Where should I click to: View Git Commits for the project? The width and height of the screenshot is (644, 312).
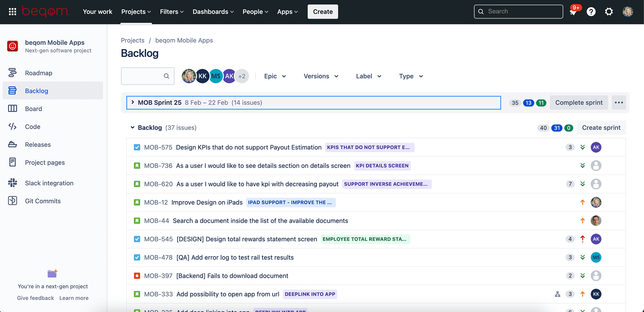click(43, 201)
